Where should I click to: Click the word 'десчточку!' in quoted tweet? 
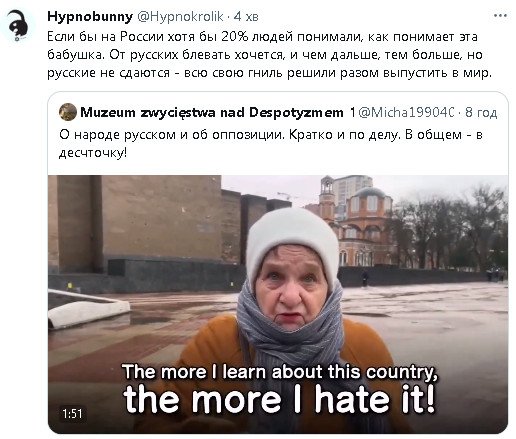click(93, 153)
